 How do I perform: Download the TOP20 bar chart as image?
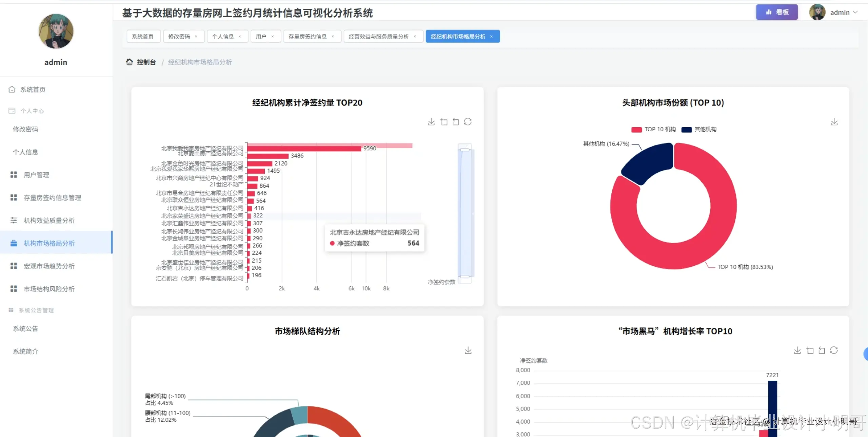(431, 121)
